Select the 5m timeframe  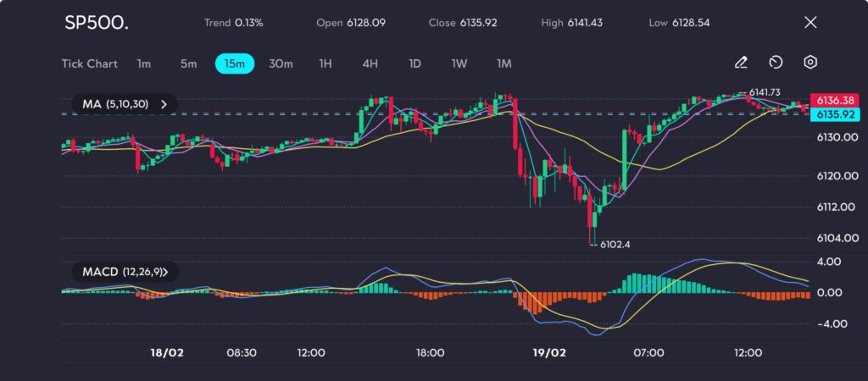[188, 63]
